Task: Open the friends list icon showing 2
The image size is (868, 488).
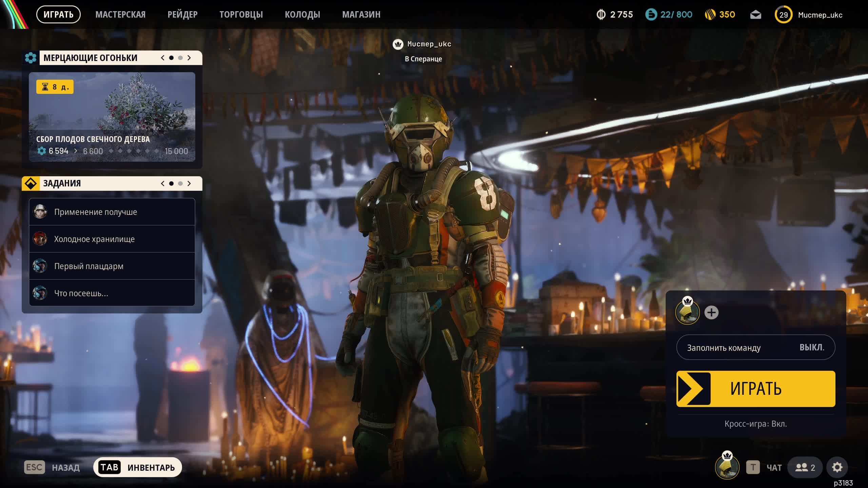Action: 805,467
